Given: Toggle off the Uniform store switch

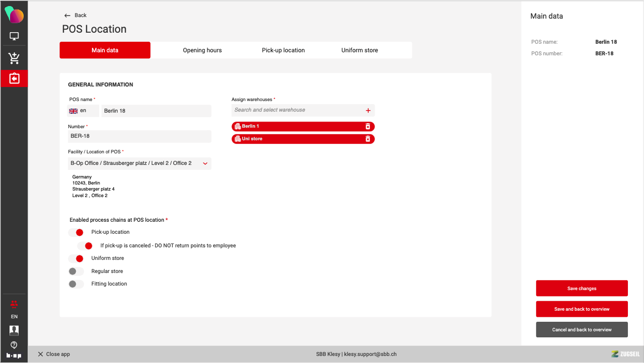Looking at the screenshot, I should (x=76, y=258).
